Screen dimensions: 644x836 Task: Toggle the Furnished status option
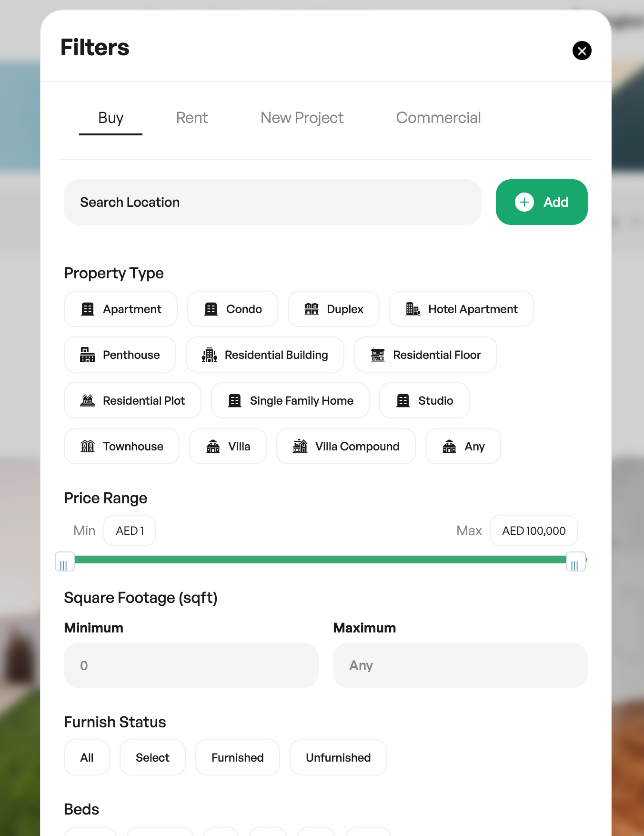pyautogui.click(x=238, y=757)
